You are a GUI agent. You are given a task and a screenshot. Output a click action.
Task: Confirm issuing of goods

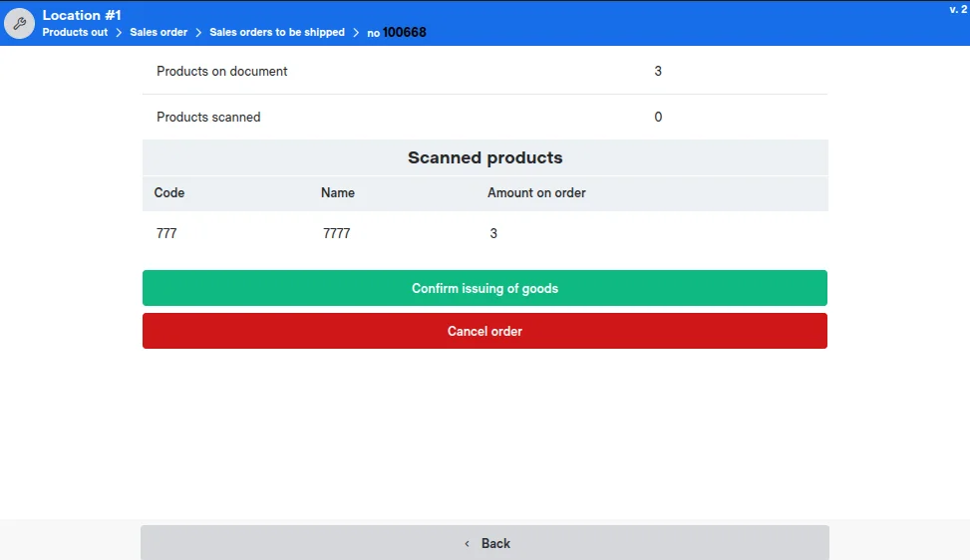(x=485, y=288)
